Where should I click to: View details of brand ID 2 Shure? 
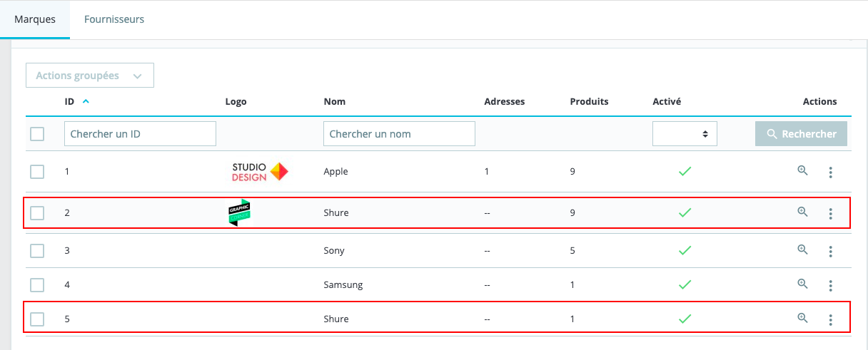tap(802, 212)
